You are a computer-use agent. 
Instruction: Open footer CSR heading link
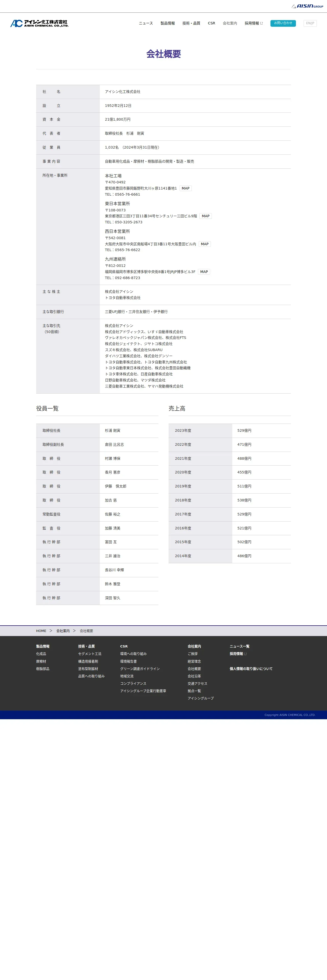[124, 646]
